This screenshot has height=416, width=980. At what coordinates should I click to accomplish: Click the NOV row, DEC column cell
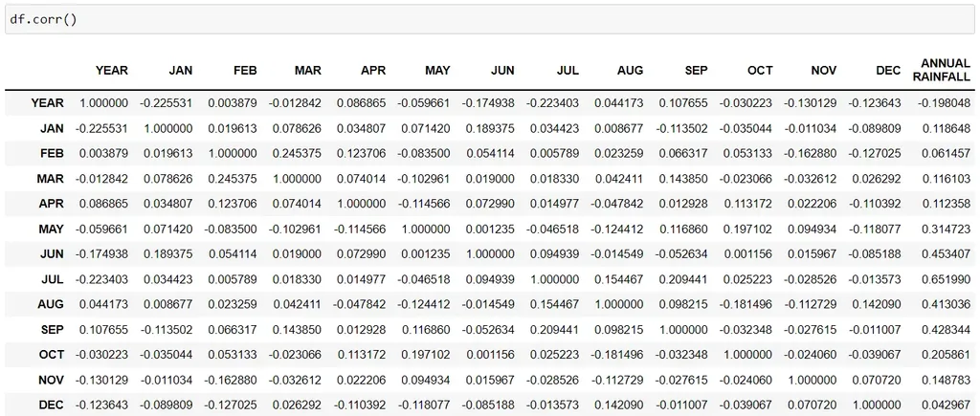point(879,380)
